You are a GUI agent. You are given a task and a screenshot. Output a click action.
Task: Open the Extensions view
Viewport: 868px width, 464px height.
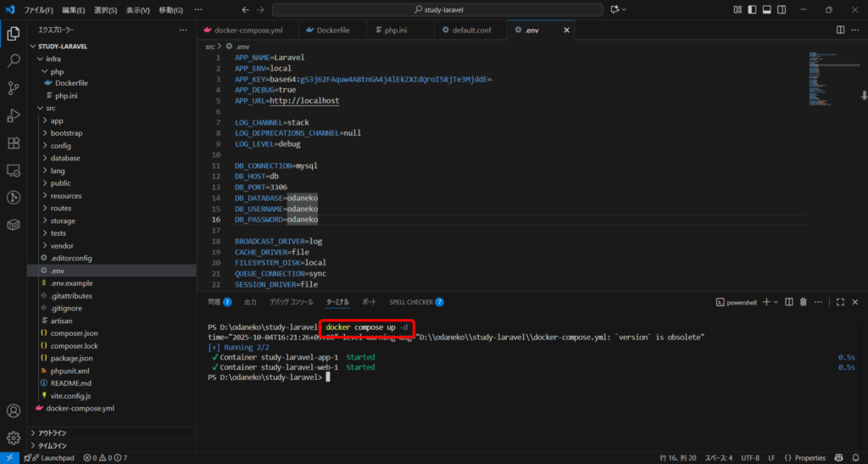[14, 143]
